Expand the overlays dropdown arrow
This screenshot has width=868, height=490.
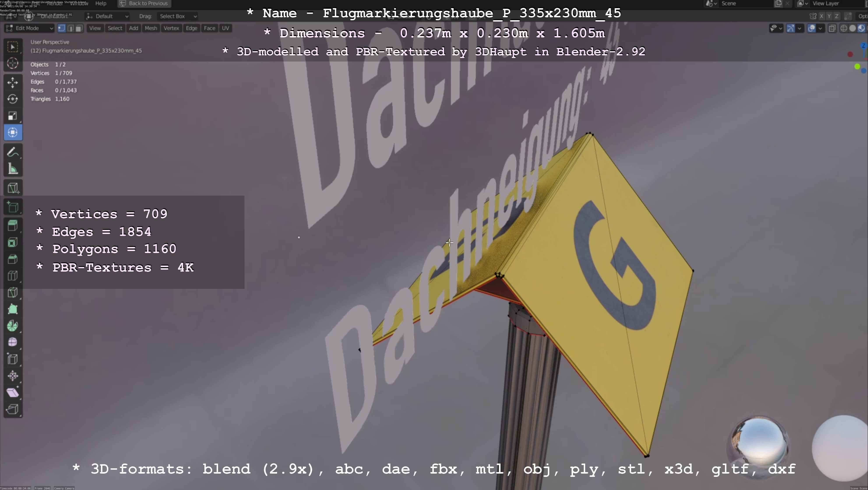[x=820, y=28]
